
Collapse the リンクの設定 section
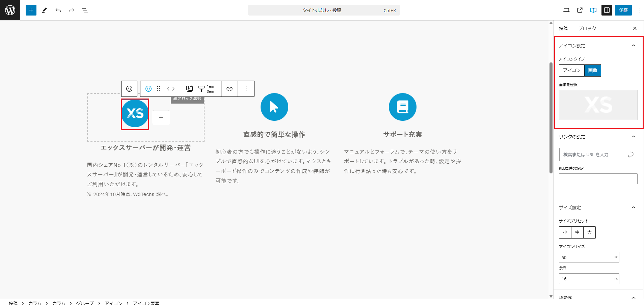[634, 137]
